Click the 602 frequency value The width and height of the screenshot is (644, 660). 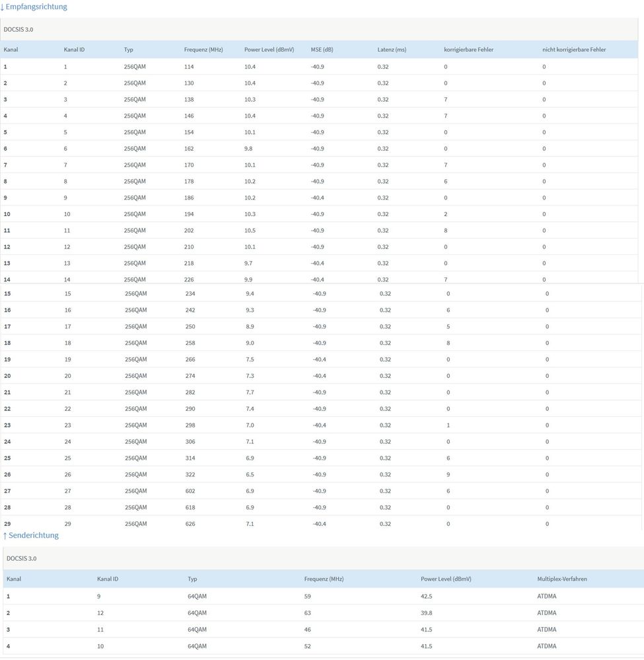click(190, 491)
